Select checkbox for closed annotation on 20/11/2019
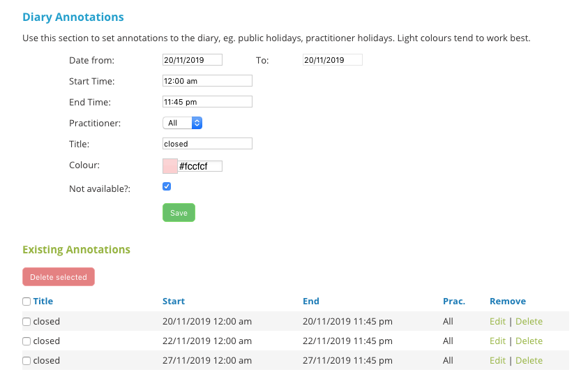This screenshot has width=588, height=372. click(27, 322)
